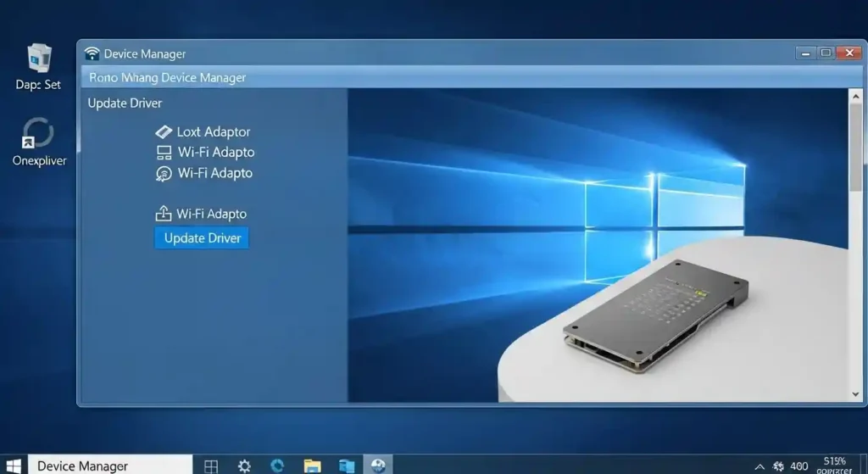
Task: Open Settings gear in the taskbar
Action: click(244, 466)
